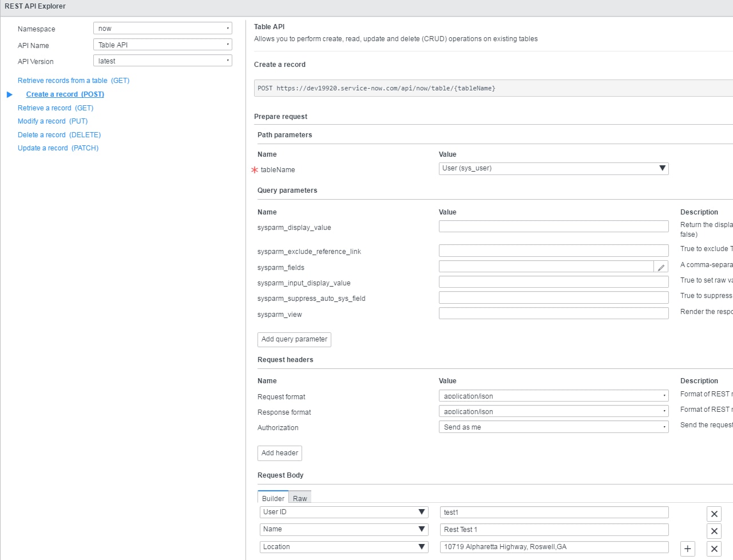The image size is (733, 560).
Task: Click the POST endpoint URL text
Action: click(x=377, y=88)
